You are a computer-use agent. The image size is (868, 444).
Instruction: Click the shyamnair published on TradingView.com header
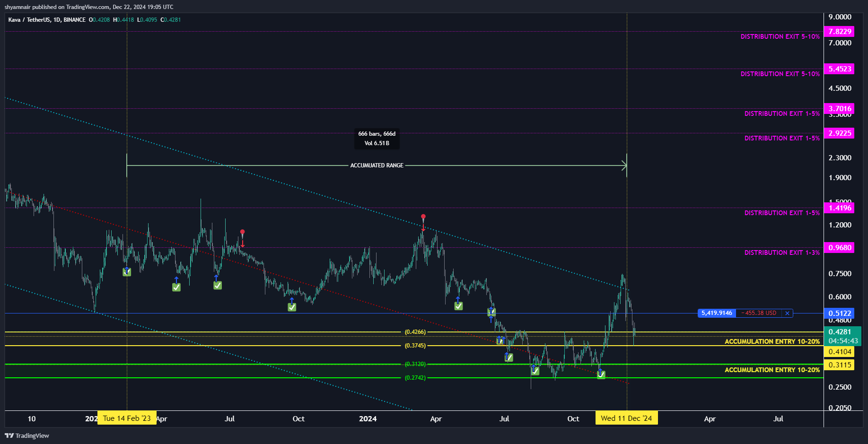click(x=89, y=7)
